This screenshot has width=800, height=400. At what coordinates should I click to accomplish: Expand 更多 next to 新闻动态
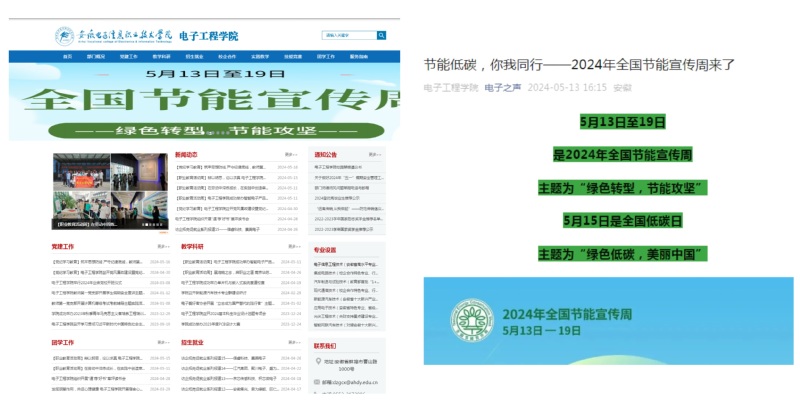(291, 155)
